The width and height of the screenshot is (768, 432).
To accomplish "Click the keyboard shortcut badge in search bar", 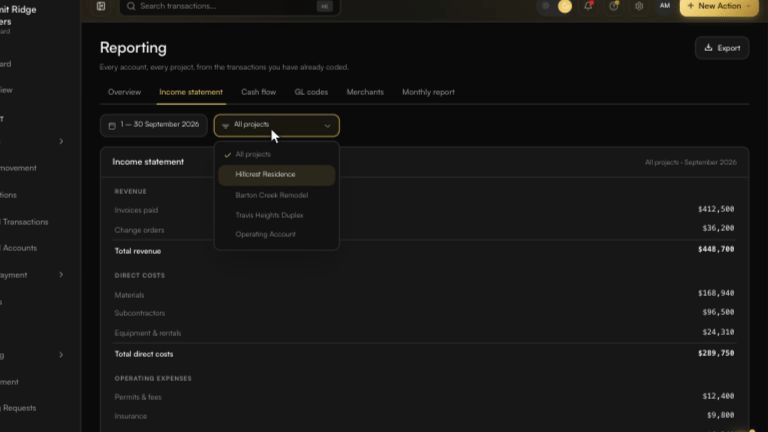I will [324, 6].
